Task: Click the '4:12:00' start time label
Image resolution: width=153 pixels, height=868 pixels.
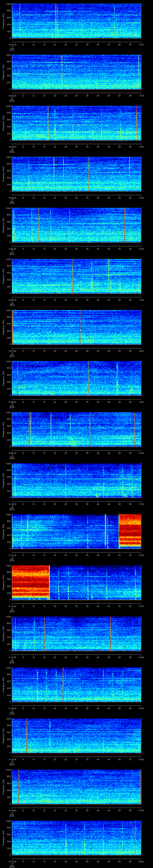Action: [12, 606]
